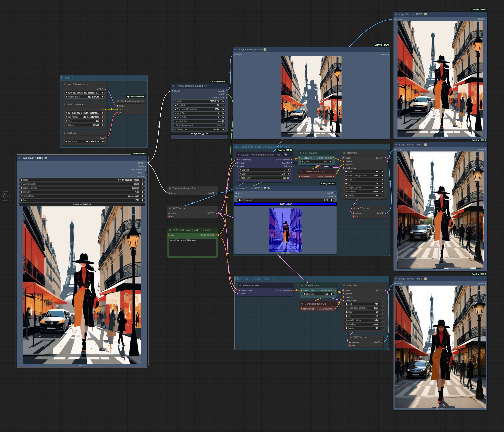Screen dimensions: 504x432
Task: Click the choose file to upload button
Action: 82,204
